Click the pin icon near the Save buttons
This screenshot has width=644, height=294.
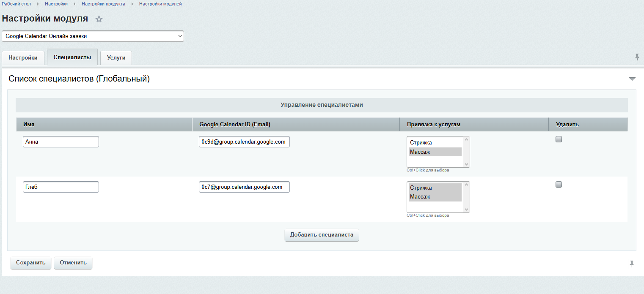(631, 264)
